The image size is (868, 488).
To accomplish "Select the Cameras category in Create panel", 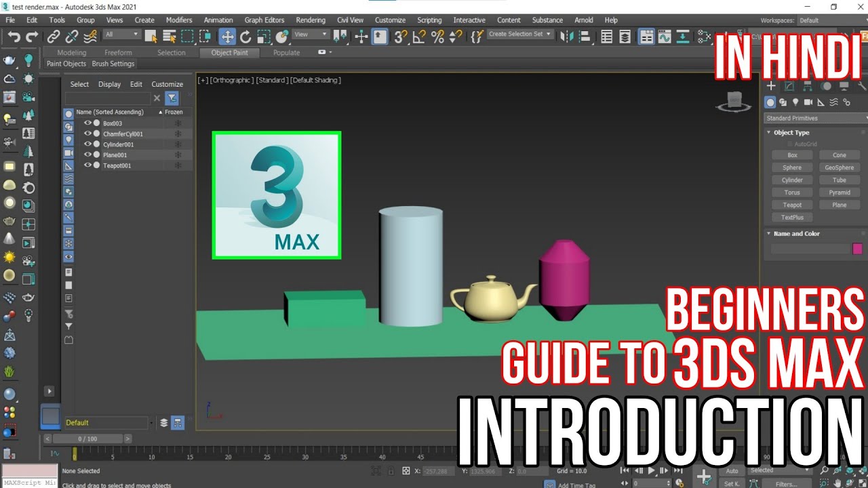I will point(808,102).
